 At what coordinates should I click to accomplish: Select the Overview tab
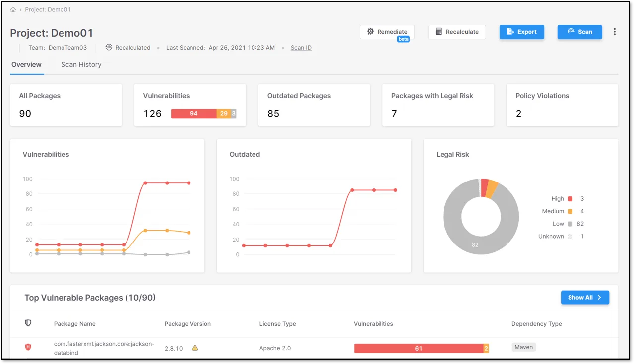(27, 65)
